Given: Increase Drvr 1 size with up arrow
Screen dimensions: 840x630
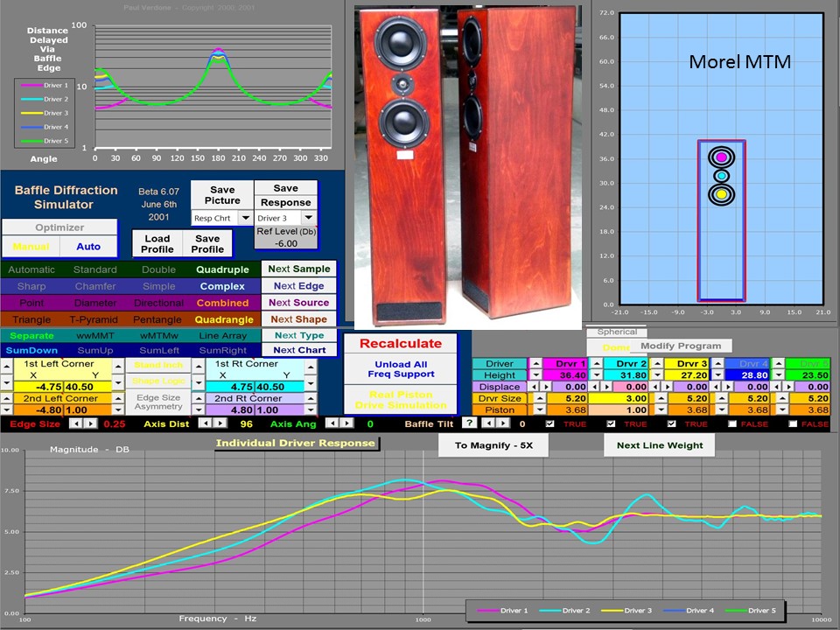Looking at the screenshot, I should point(540,398).
